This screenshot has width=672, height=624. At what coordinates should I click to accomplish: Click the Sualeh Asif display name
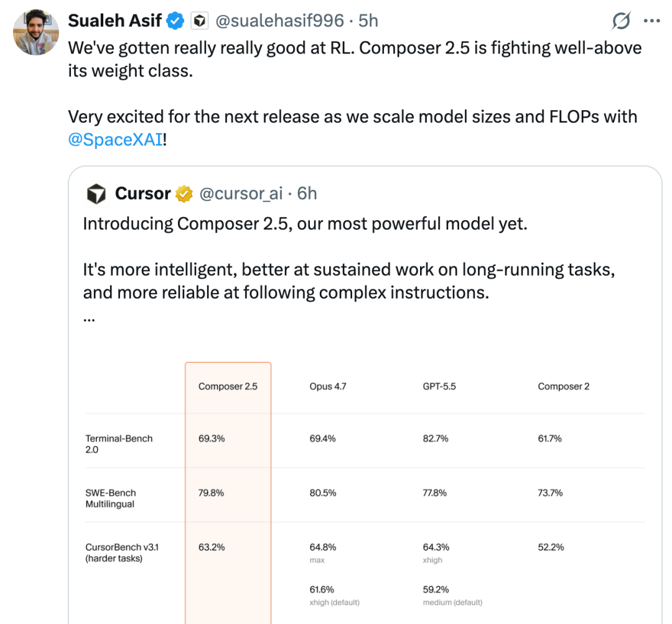click(x=114, y=21)
